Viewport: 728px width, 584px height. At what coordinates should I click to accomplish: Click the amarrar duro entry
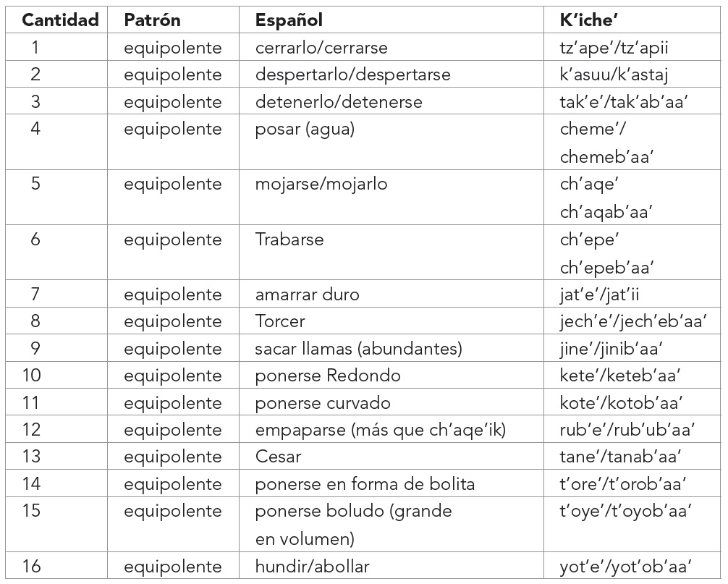pyautogui.click(x=307, y=295)
